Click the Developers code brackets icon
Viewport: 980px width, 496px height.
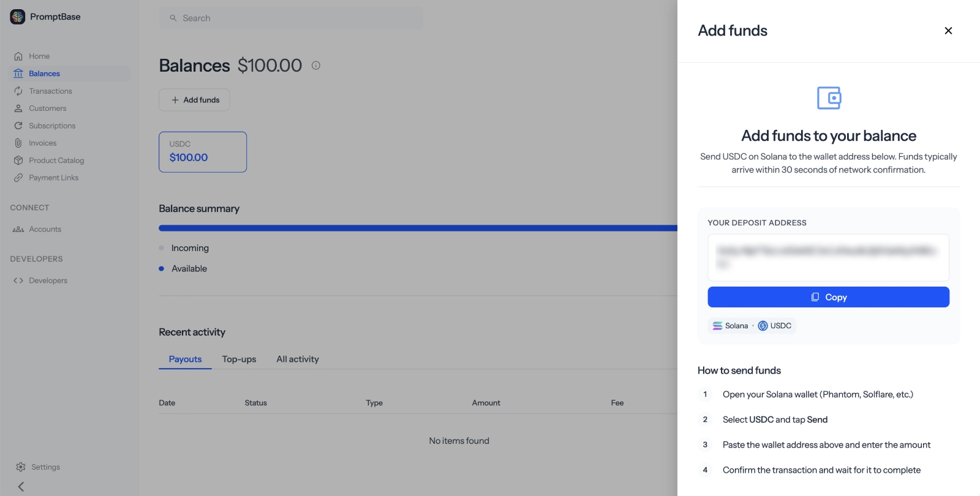pyautogui.click(x=18, y=280)
